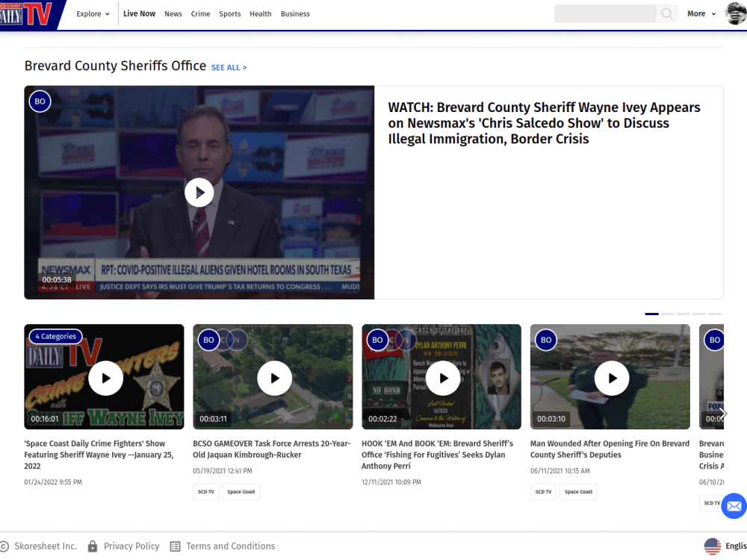Open the WATCH Sheriff Wayne Ivey headline
This screenshot has width=747, height=560.
point(544,123)
